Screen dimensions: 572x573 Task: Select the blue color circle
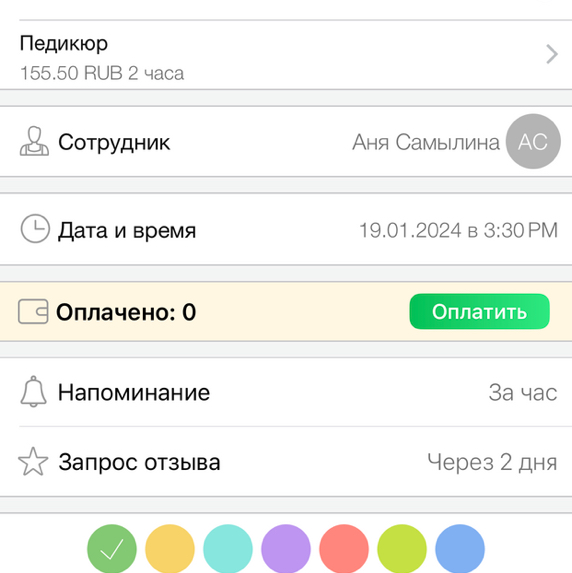click(x=460, y=549)
